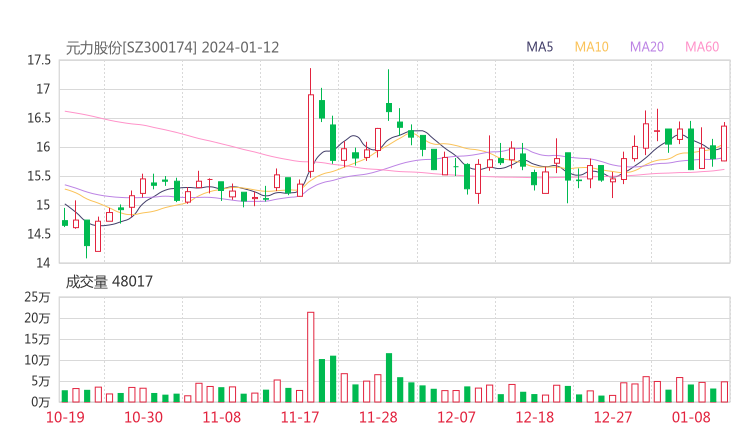Image resolution: width=740 pixels, height=440 pixels.
Task: Click the 10-30 date label
Action: (x=143, y=417)
